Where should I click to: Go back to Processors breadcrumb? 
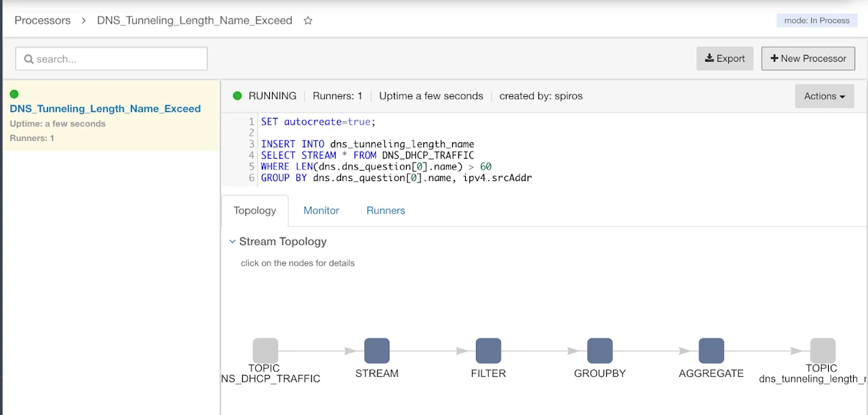pos(43,20)
